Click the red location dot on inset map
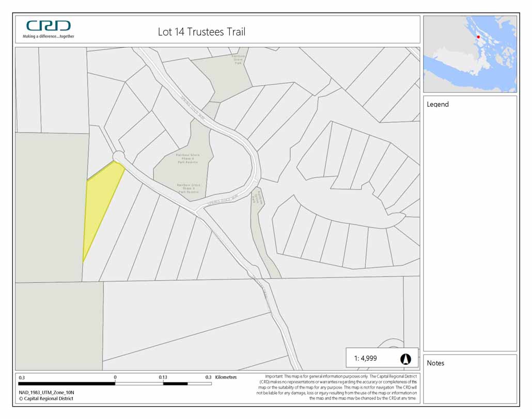 point(478,37)
